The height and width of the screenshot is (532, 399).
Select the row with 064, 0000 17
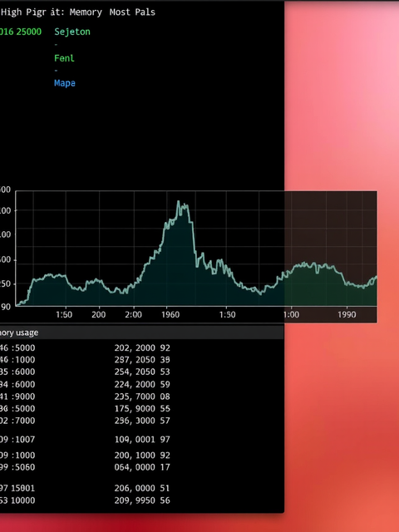pos(142,467)
